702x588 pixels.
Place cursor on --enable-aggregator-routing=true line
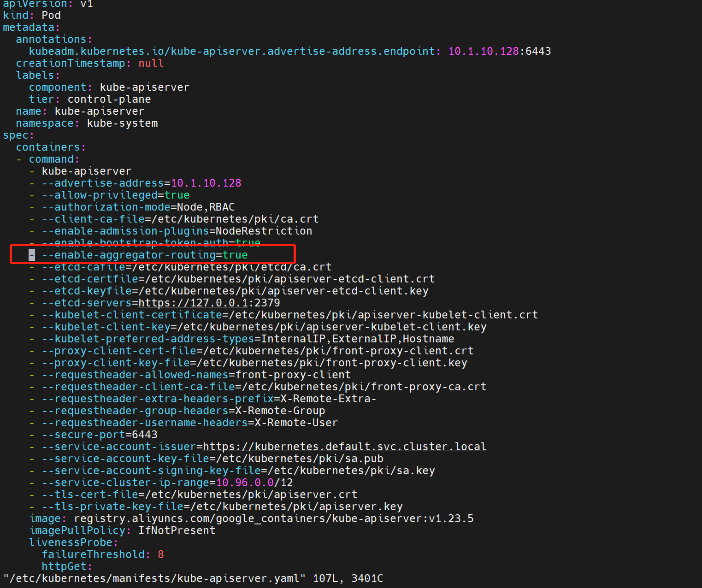145,255
